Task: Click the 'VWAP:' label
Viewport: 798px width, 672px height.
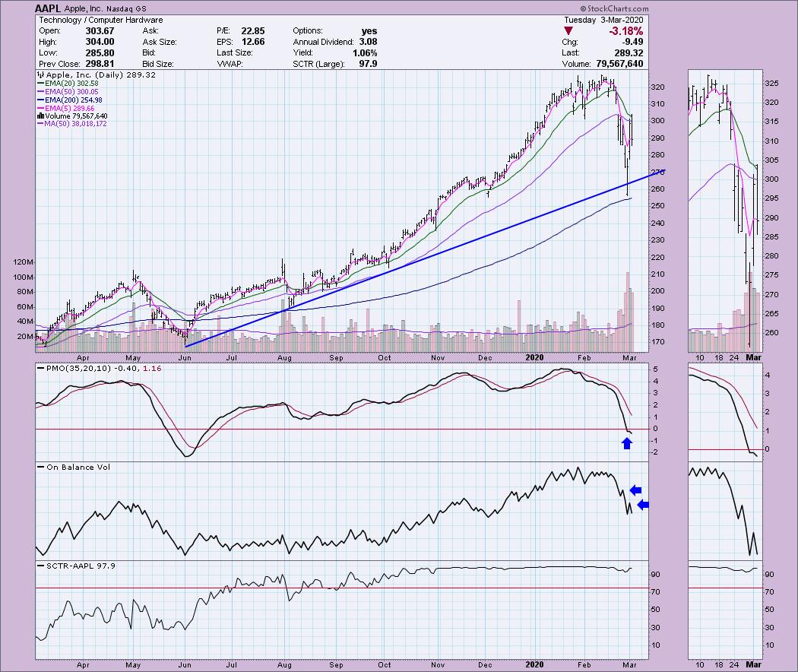Action: coord(229,64)
